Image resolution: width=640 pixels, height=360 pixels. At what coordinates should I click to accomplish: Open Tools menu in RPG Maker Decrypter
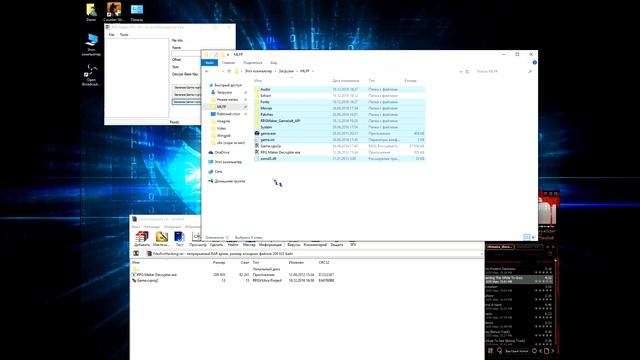(124, 35)
